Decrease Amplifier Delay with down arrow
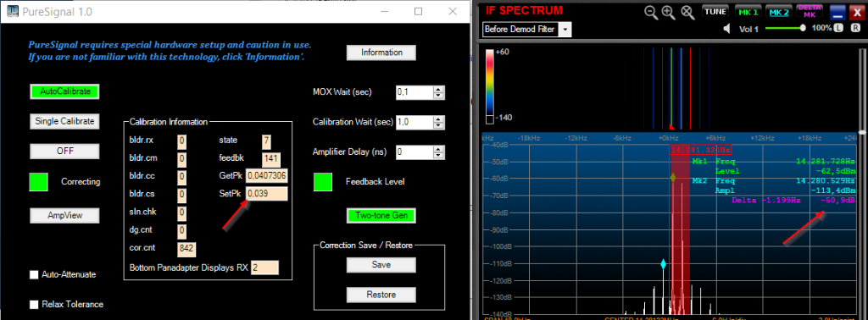The width and height of the screenshot is (868, 320). click(439, 155)
